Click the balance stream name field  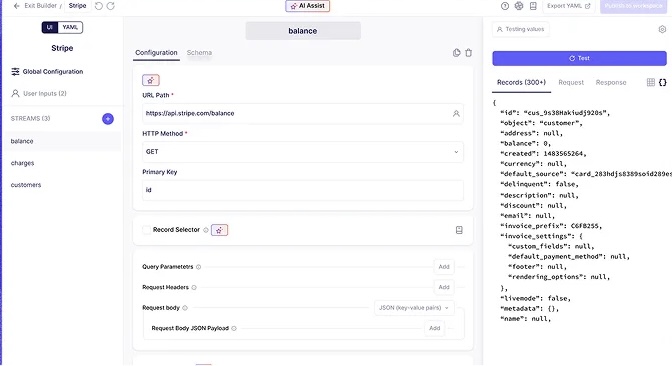[x=303, y=31]
